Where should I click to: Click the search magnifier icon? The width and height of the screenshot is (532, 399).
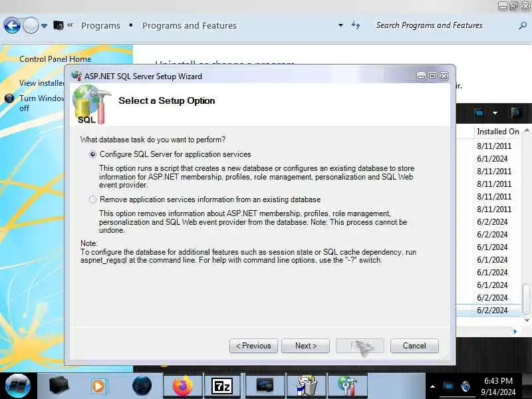coord(523,25)
